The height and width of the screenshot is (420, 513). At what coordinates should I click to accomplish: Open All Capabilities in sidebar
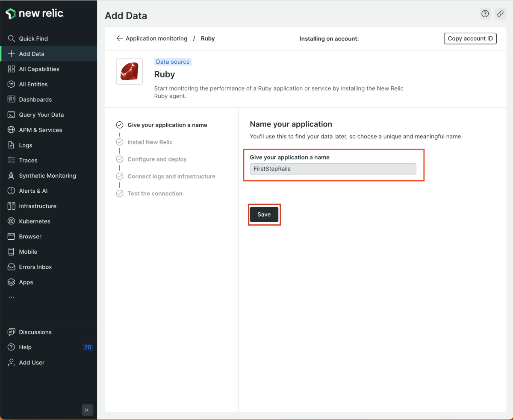point(39,69)
